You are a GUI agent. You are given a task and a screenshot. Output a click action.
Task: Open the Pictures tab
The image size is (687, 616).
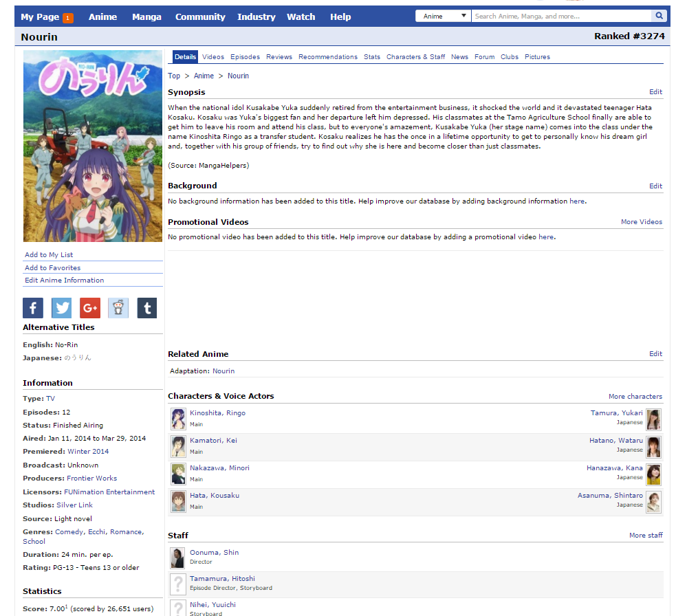pos(537,57)
